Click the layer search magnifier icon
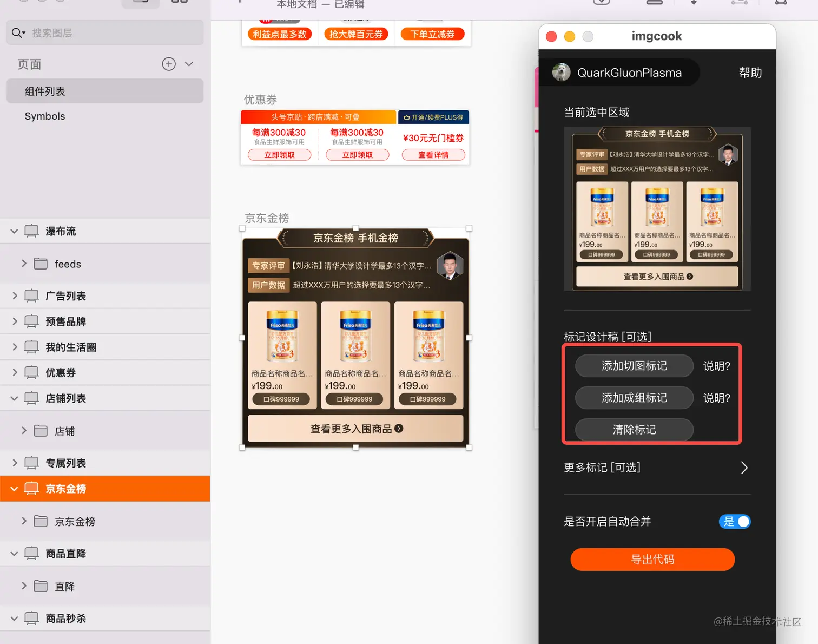Screen dimensions: 818x644 pos(18,33)
